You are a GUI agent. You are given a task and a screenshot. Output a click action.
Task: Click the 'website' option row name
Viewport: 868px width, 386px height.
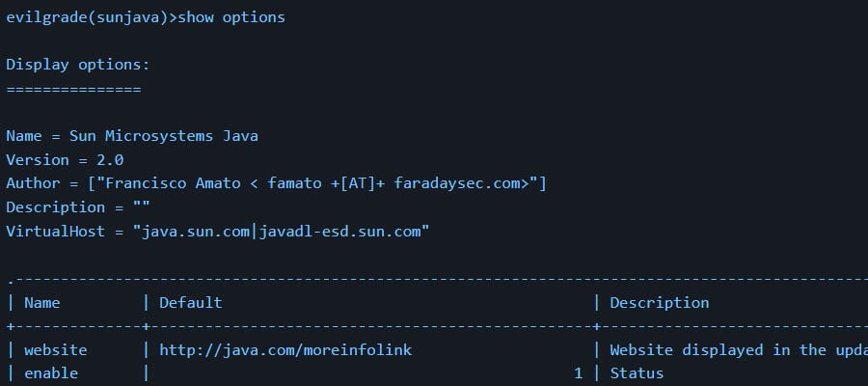point(55,350)
